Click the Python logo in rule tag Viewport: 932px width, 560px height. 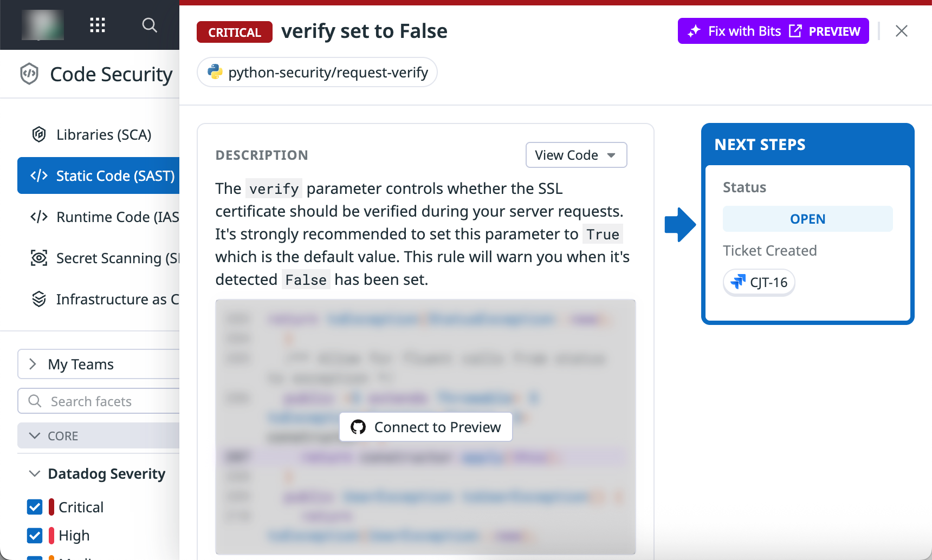coord(215,72)
